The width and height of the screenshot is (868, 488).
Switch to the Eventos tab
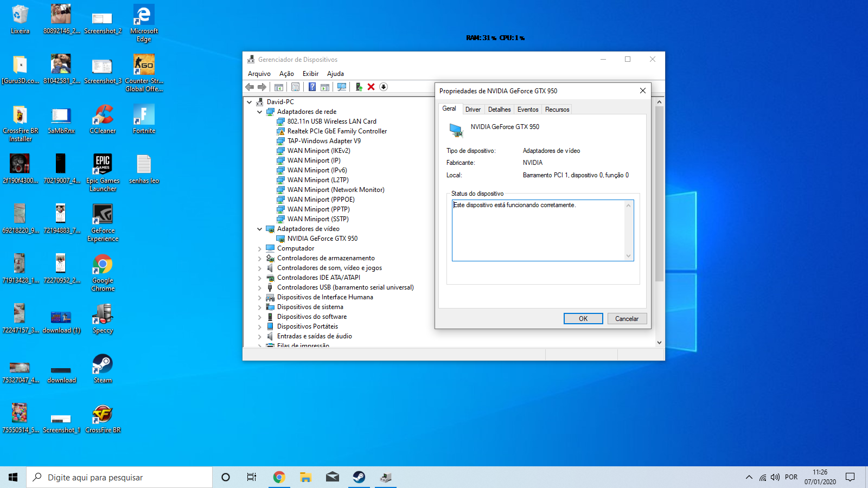pos(528,110)
